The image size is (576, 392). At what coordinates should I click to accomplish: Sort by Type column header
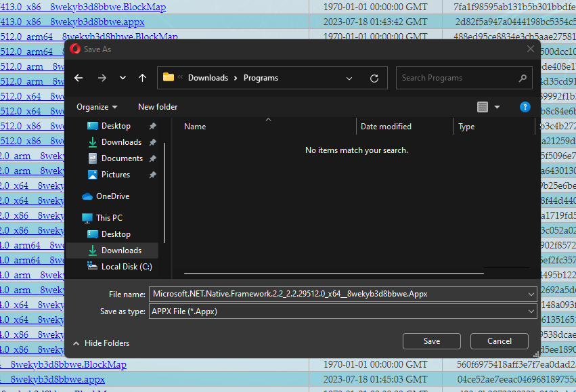pyautogui.click(x=466, y=127)
